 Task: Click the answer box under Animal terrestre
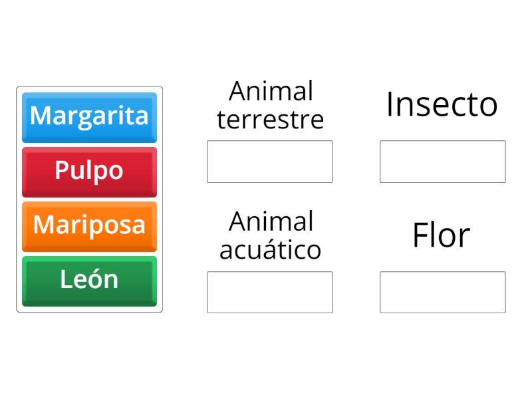pyautogui.click(x=269, y=161)
